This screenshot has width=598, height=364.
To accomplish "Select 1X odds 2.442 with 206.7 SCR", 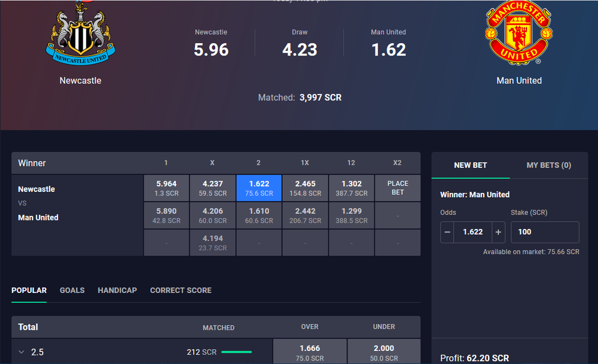I will click(306, 215).
